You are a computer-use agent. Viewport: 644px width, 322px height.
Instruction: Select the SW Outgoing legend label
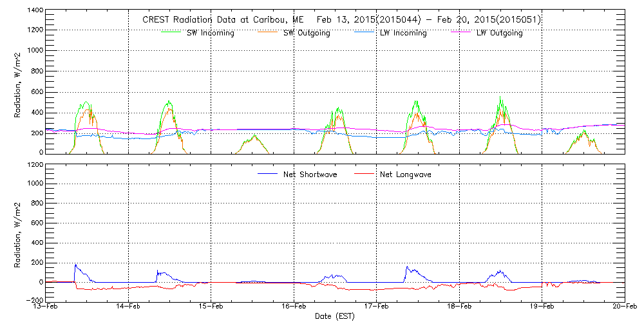tap(307, 33)
